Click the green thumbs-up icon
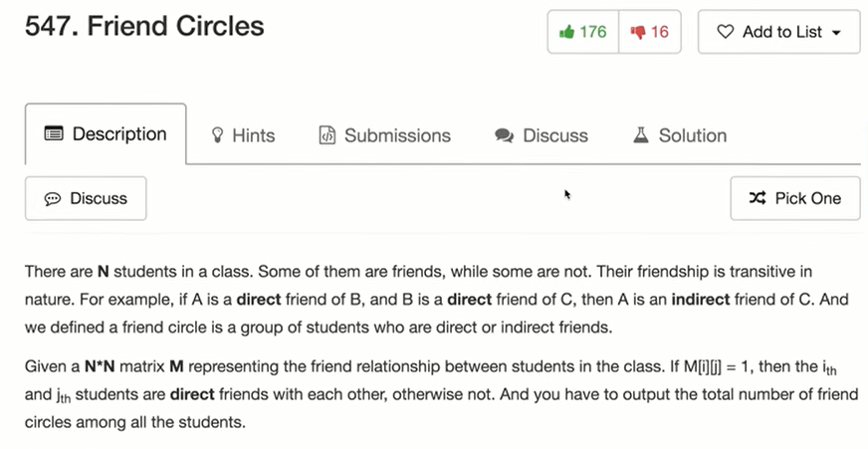Screen dimensions: 868x449 567,32
